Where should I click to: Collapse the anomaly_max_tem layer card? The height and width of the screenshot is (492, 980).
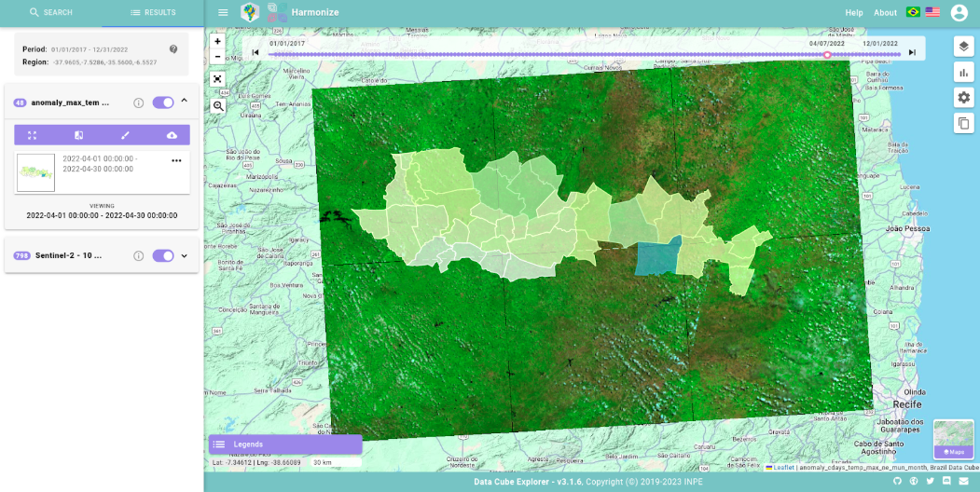pyautogui.click(x=185, y=102)
